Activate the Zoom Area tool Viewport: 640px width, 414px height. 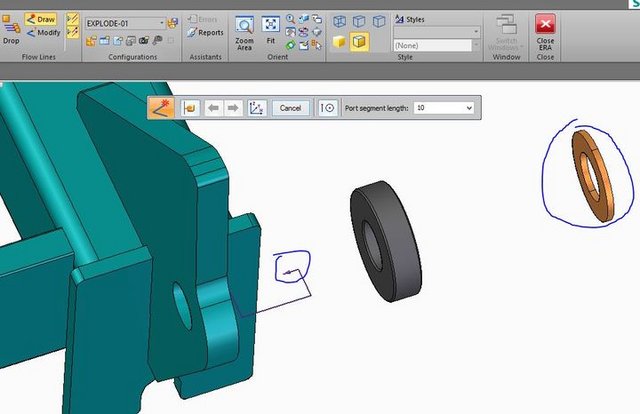[244, 33]
